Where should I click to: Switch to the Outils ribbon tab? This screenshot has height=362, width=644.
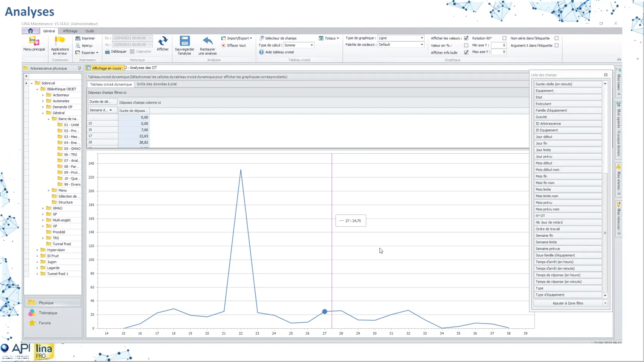point(90,31)
